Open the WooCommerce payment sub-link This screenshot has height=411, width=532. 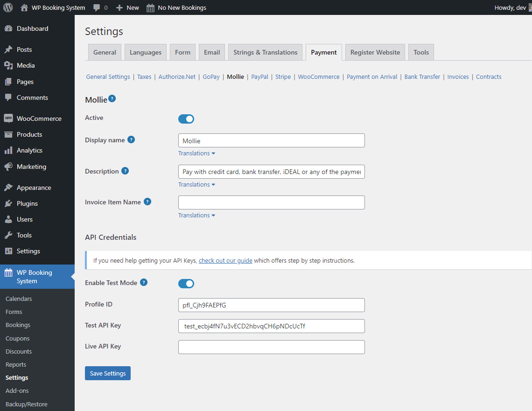(319, 77)
